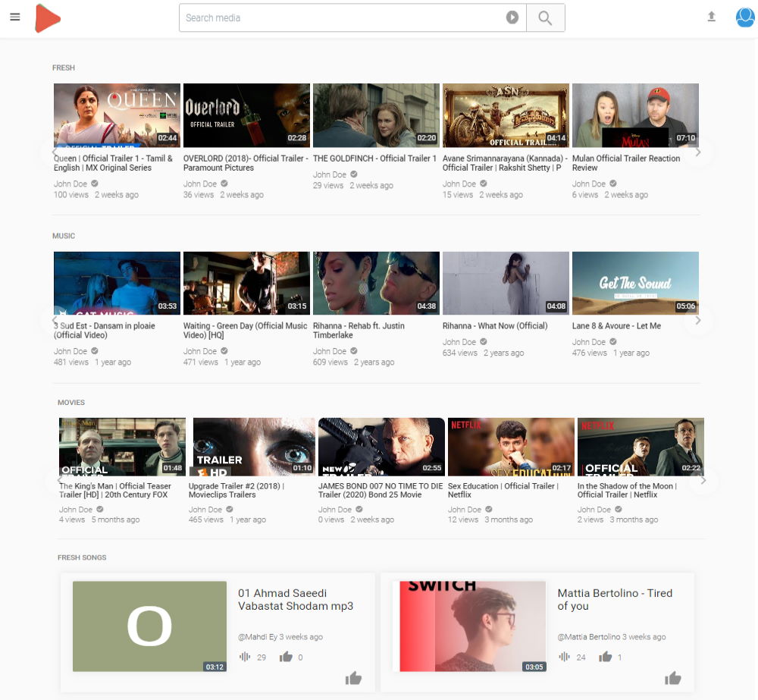
Task: Click large like button on Ahmad Saeedi card
Action: pyautogui.click(x=353, y=678)
